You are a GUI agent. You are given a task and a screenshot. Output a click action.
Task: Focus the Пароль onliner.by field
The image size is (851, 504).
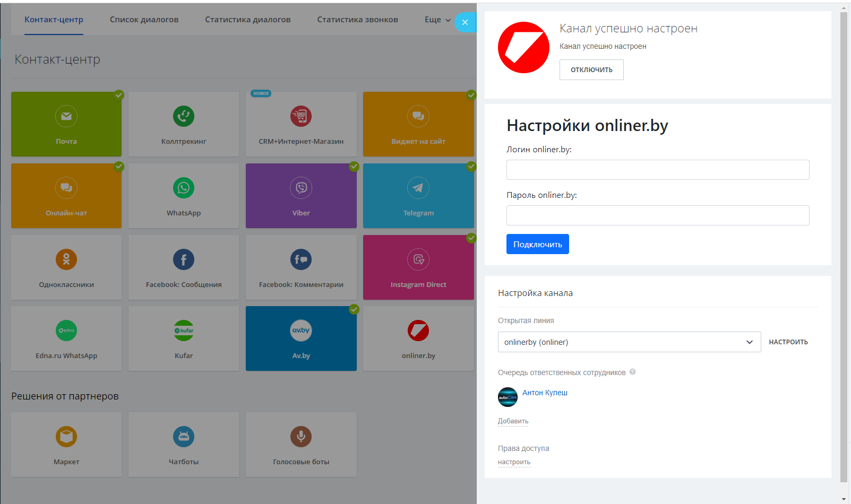click(x=658, y=215)
